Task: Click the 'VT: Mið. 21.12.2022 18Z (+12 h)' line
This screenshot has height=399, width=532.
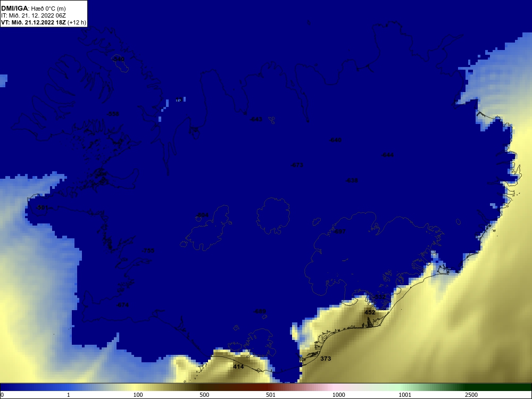Action: [44, 22]
